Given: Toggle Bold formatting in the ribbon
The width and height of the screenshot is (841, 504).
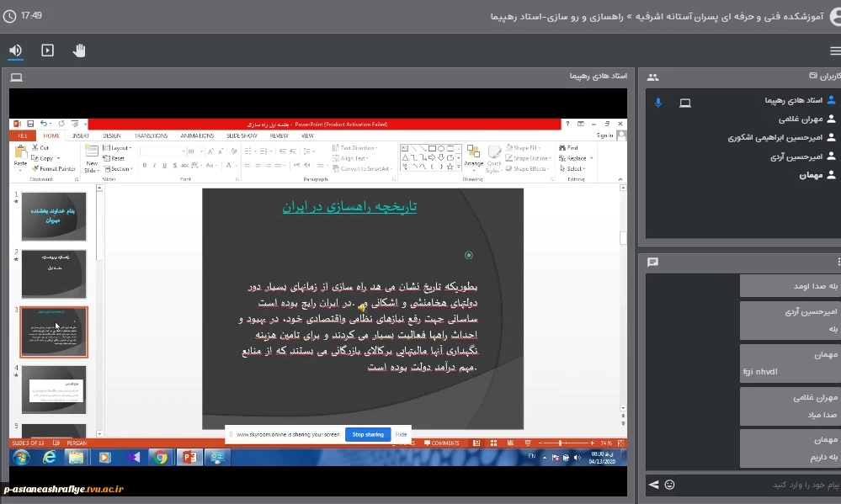Looking at the screenshot, I should tap(144, 165).
